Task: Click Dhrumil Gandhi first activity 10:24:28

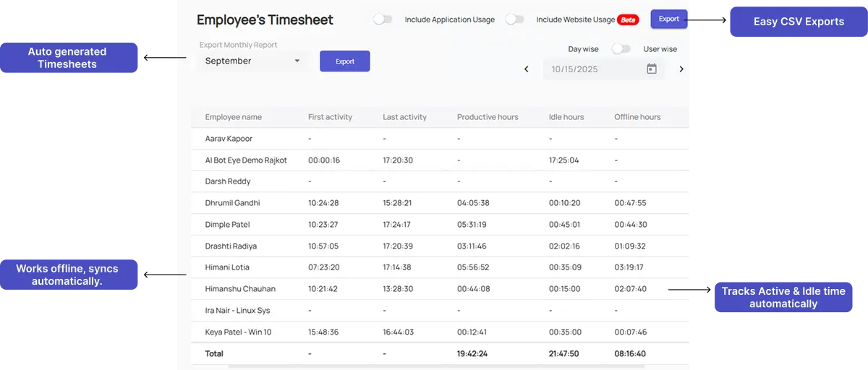Action: pyautogui.click(x=323, y=203)
